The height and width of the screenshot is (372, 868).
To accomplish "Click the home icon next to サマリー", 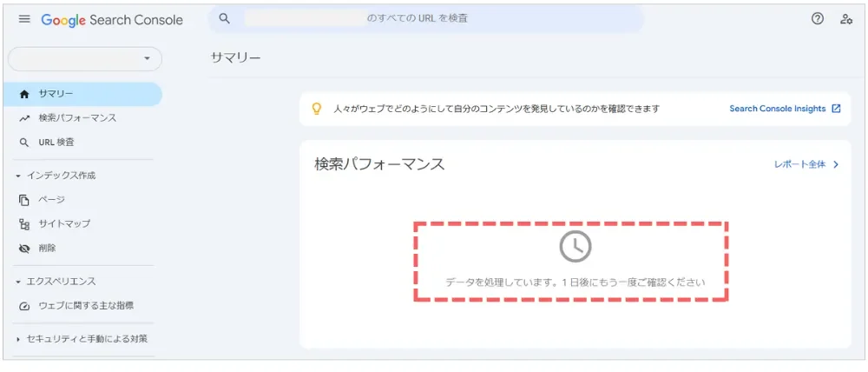I will (x=23, y=94).
